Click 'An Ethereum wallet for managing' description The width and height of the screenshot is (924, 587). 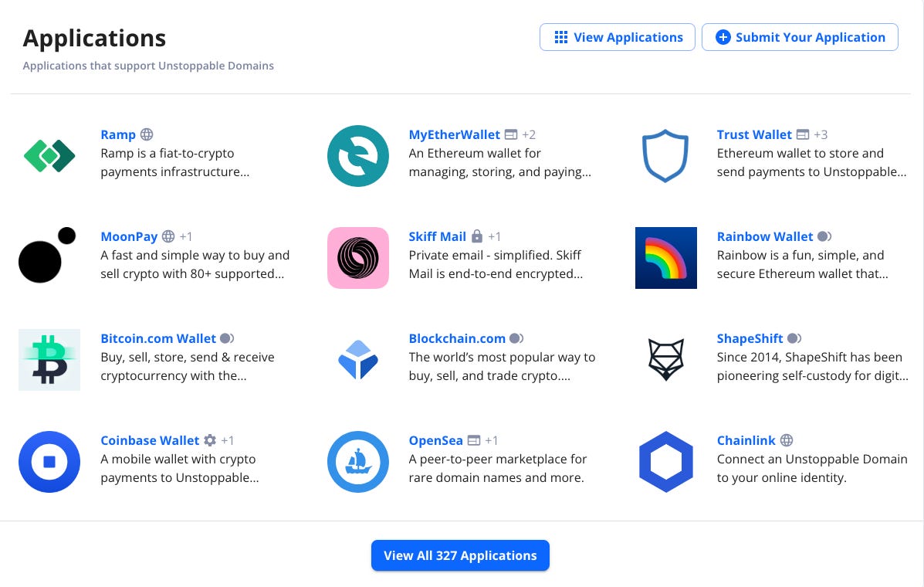[x=499, y=162]
